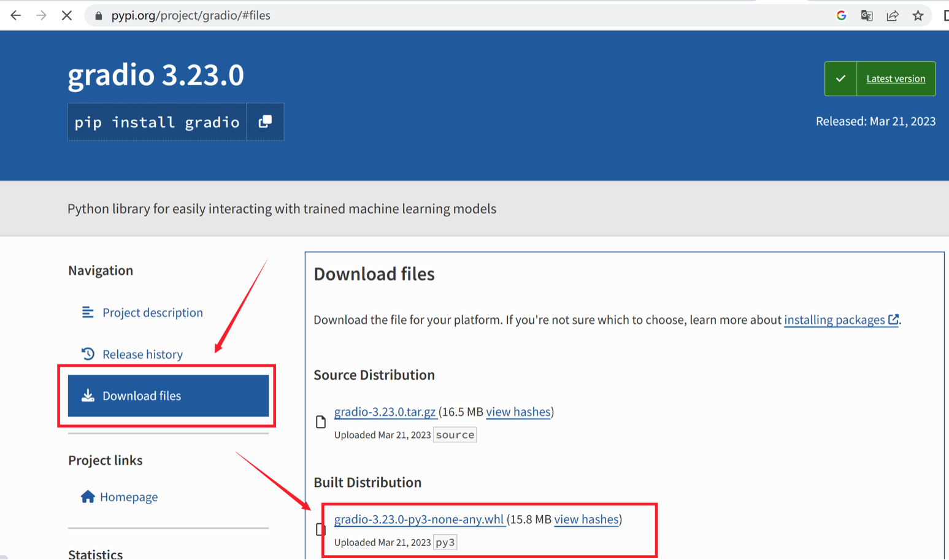
Task: Click the source tag label
Action: [x=455, y=435]
